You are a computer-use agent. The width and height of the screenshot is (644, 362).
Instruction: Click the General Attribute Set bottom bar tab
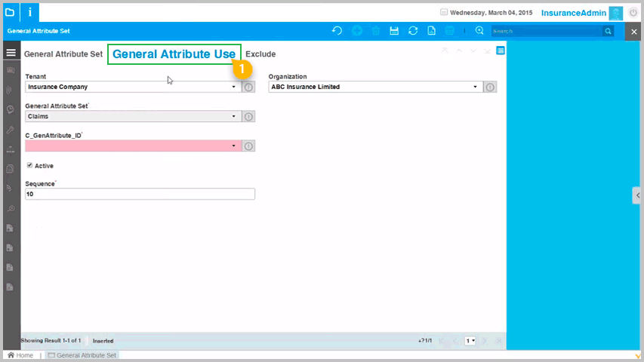click(x=82, y=355)
